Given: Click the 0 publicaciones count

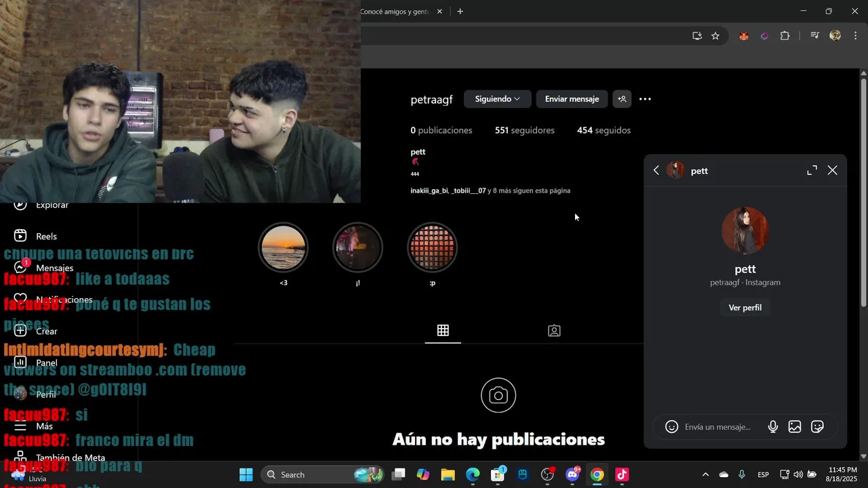Looking at the screenshot, I should click(441, 130).
